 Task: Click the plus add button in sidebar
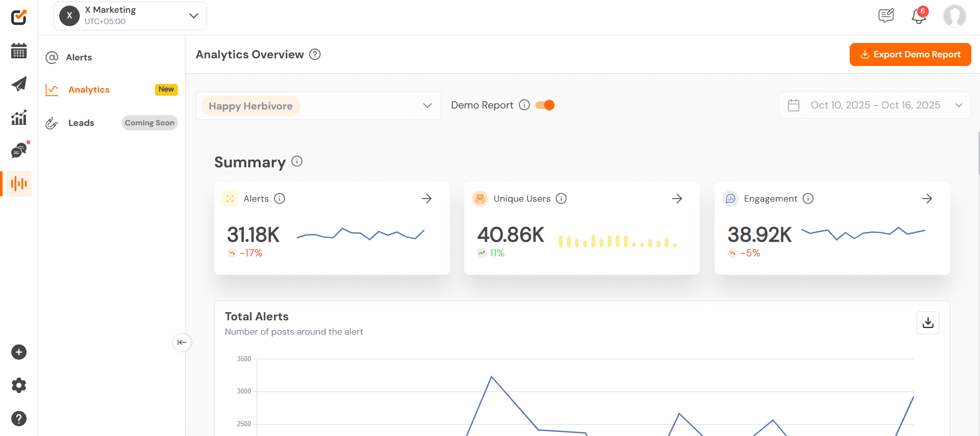19,352
